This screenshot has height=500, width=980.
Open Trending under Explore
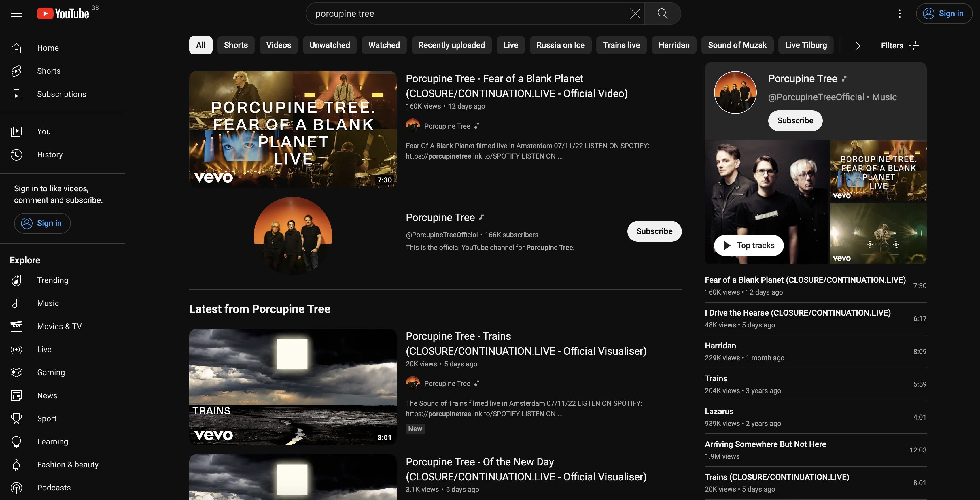click(63, 280)
